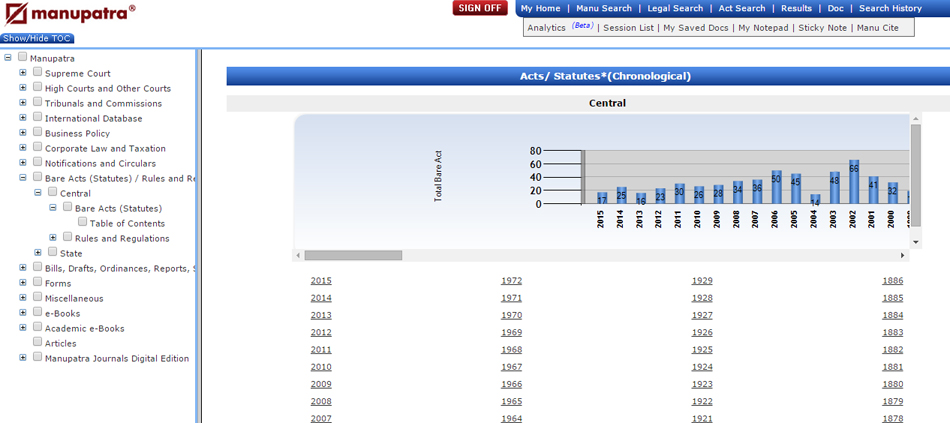The image size is (950, 423).
Task: Select Miscellaneous tree item
Action: pyautogui.click(x=74, y=299)
